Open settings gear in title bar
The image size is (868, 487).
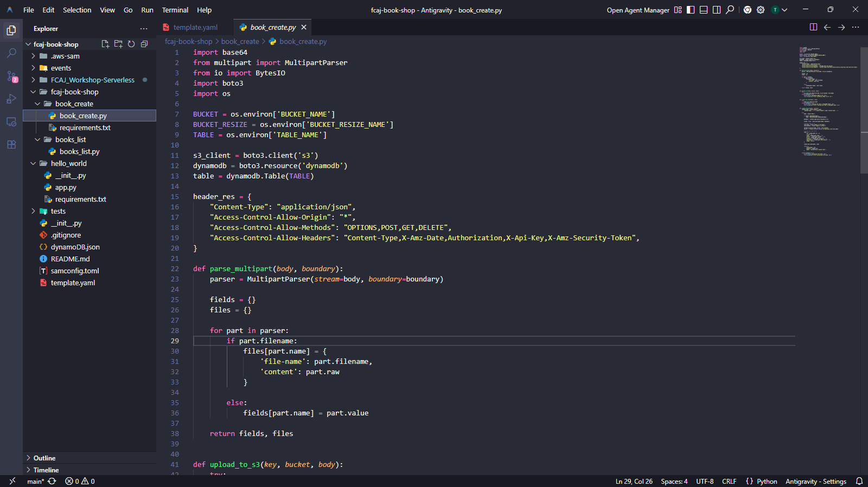coord(761,10)
